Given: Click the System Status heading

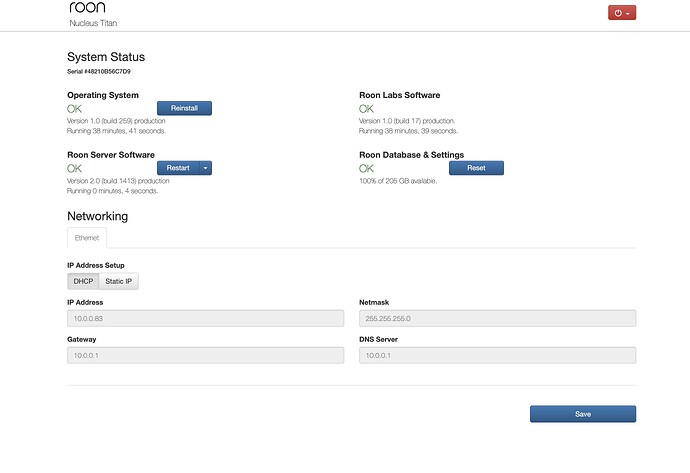Looking at the screenshot, I should point(106,57).
